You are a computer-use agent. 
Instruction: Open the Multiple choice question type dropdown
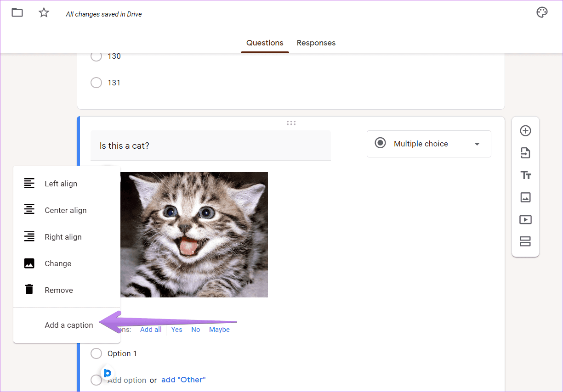[429, 144]
